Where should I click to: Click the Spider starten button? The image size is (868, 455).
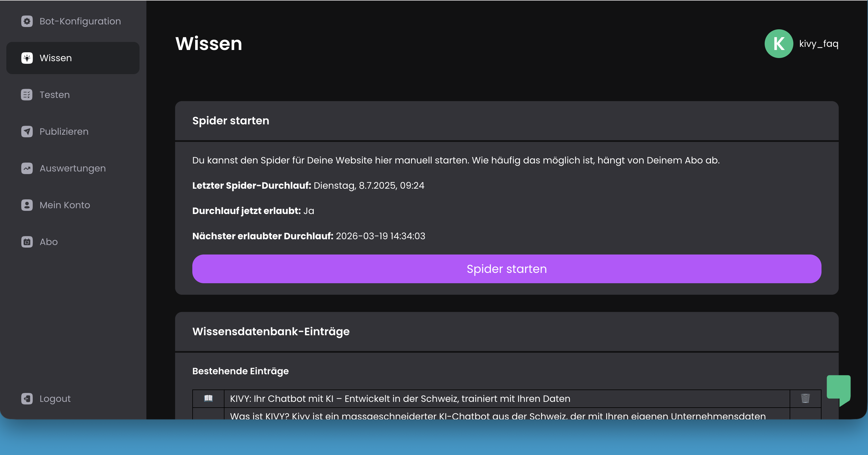click(506, 269)
